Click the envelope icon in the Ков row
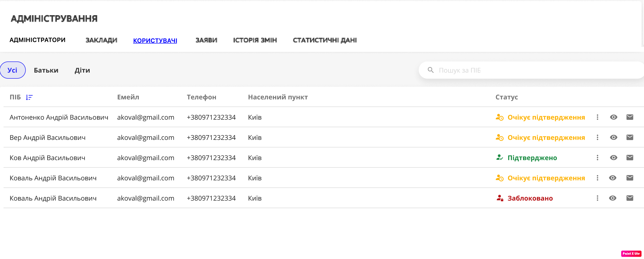644x259 pixels. pyautogui.click(x=630, y=157)
